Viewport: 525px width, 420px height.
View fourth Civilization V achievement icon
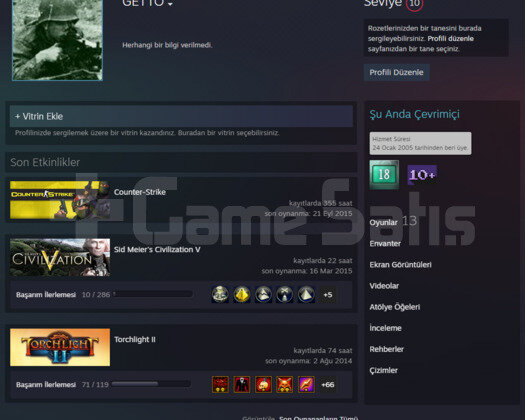pos(285,294)
